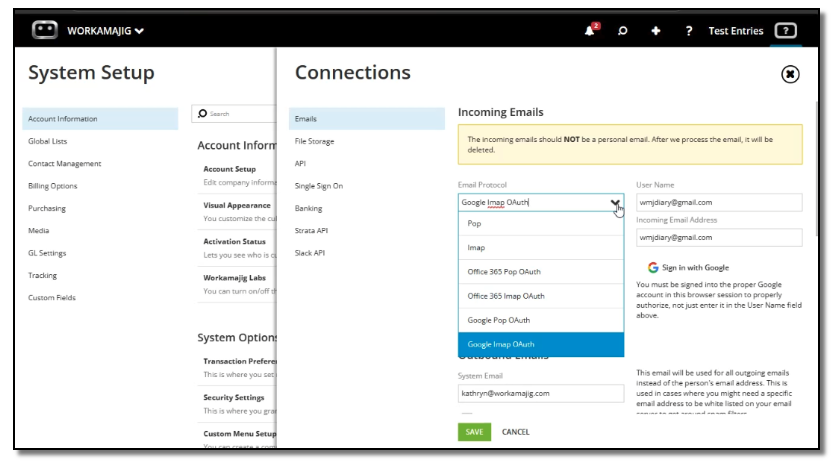833x464 pixels.
Task: Close the Connections panel with X icon
Action: tap(790, 74)
